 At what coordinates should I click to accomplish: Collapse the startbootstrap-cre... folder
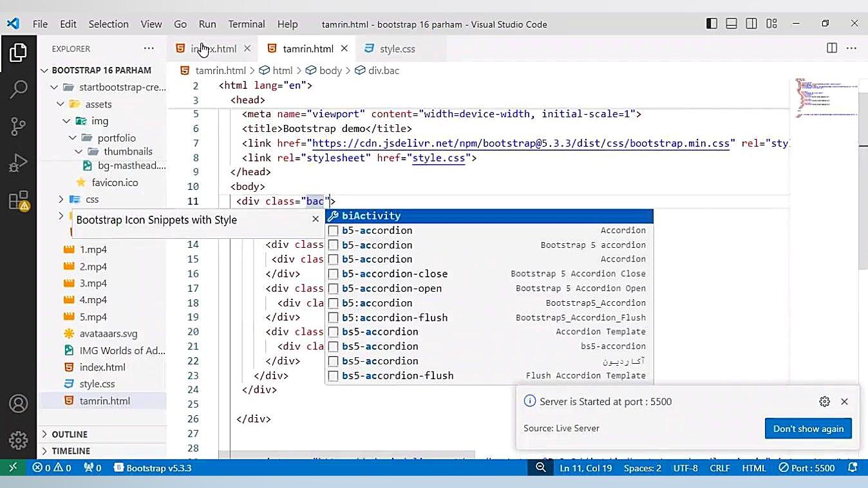(55, 88)
